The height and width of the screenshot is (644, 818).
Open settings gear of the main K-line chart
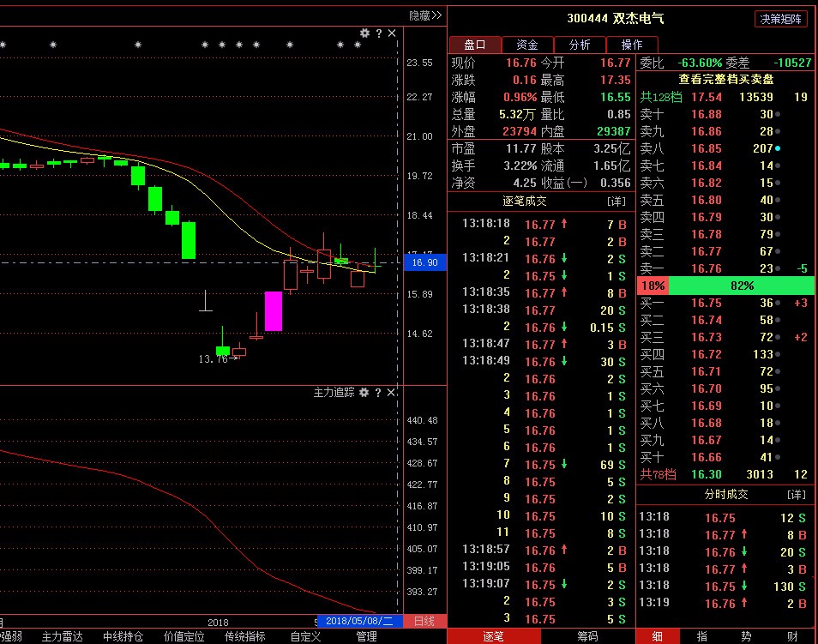pos(364,33)
